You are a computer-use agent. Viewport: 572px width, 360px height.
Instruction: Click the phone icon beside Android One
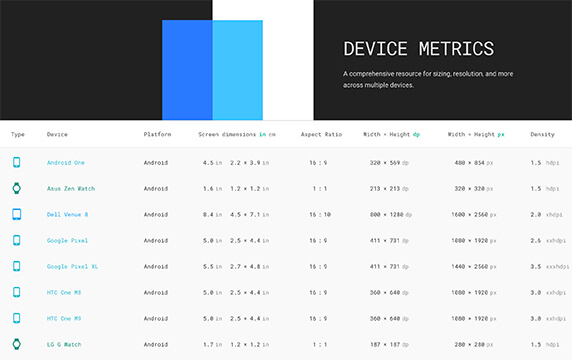click(16, 162)
